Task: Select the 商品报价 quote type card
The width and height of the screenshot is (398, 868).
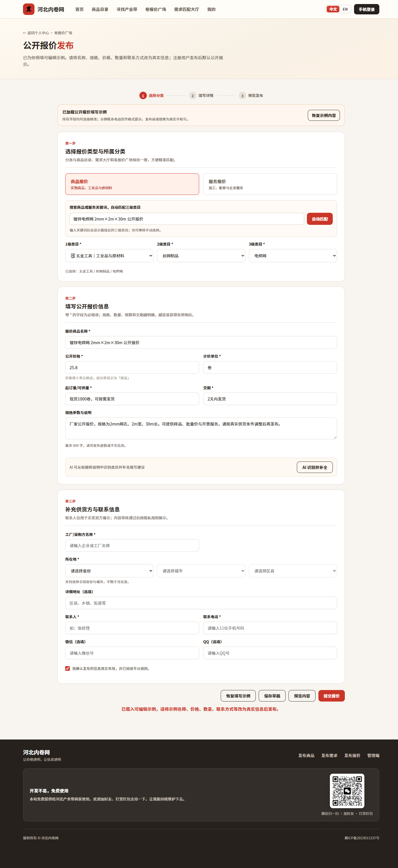Action: coord(132,184)
